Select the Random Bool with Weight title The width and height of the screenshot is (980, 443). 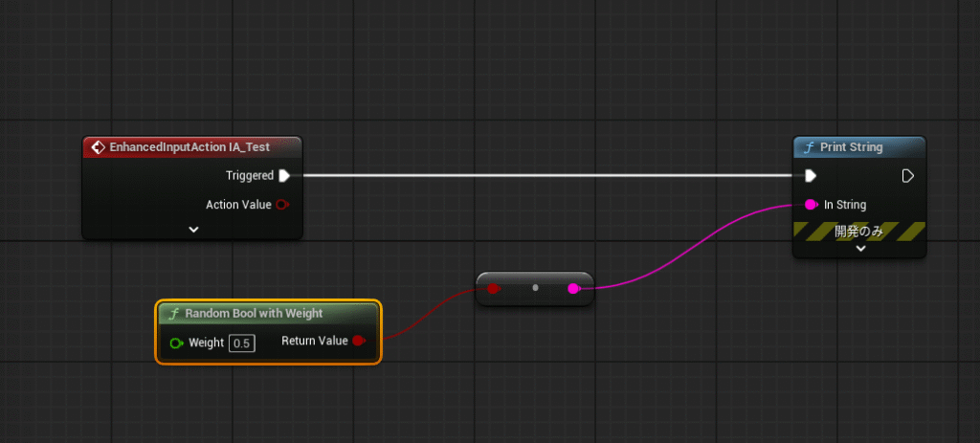[254, 313]
